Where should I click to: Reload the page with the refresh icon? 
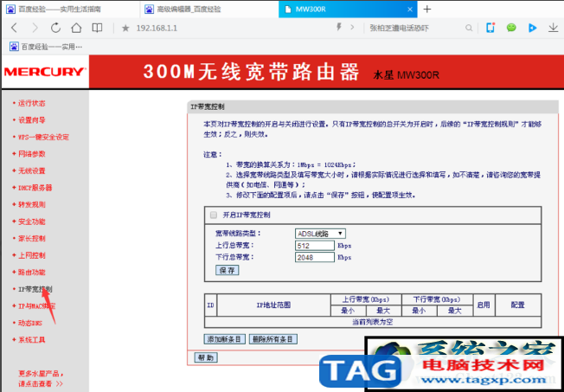pos(55,28)
